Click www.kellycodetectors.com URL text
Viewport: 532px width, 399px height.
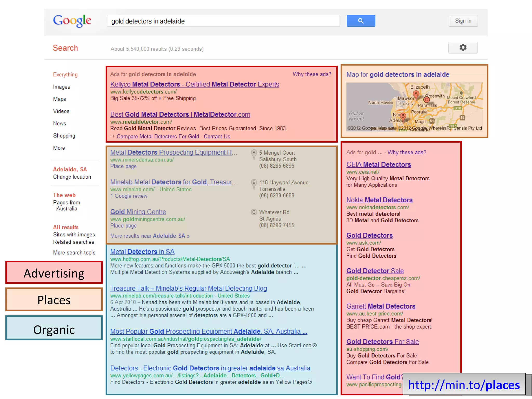pos(143,92)
